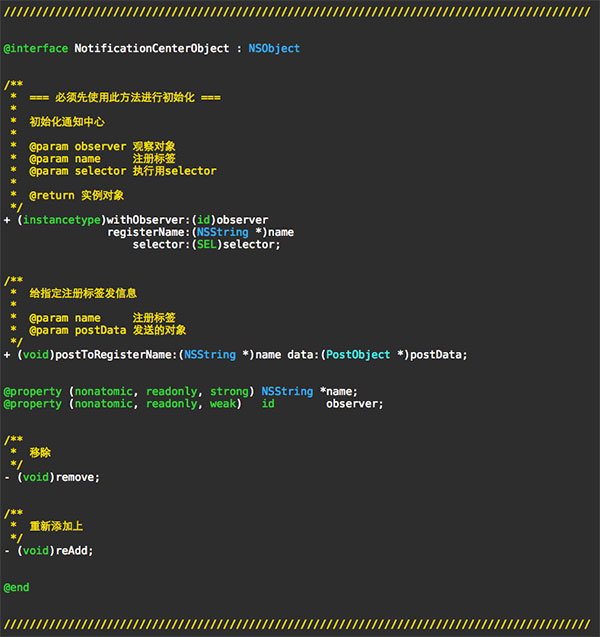Viewport: 600px width, 637px height.
Task: Click the top slash divider line
Action: (298, 11)
